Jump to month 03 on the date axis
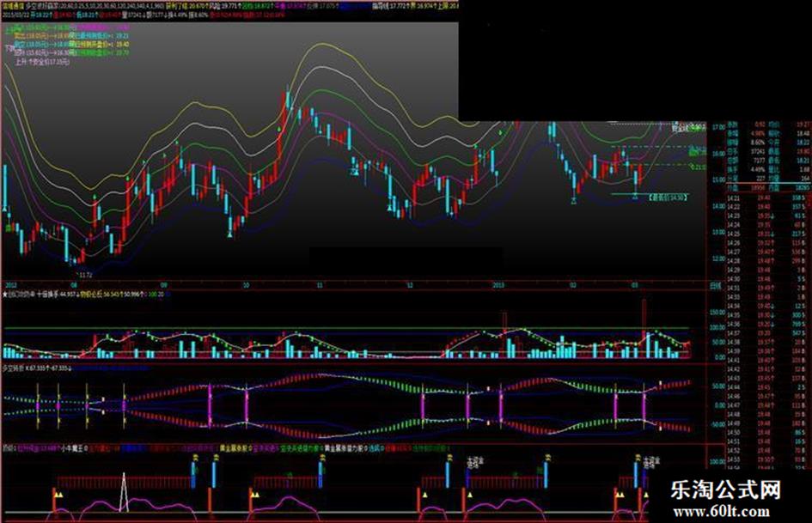The image size is (812, 523). pyautogui.click(x=635, y=285)
